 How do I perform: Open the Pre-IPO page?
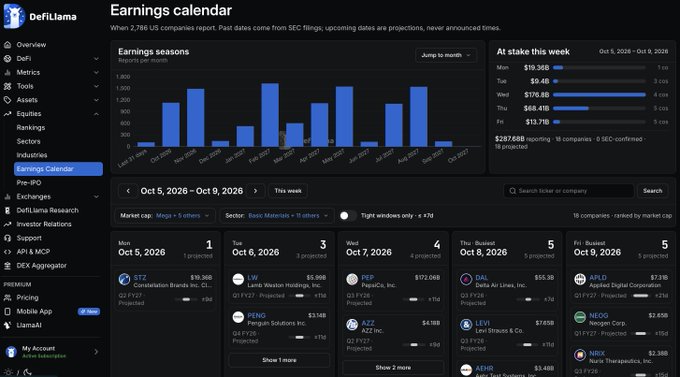29,183
